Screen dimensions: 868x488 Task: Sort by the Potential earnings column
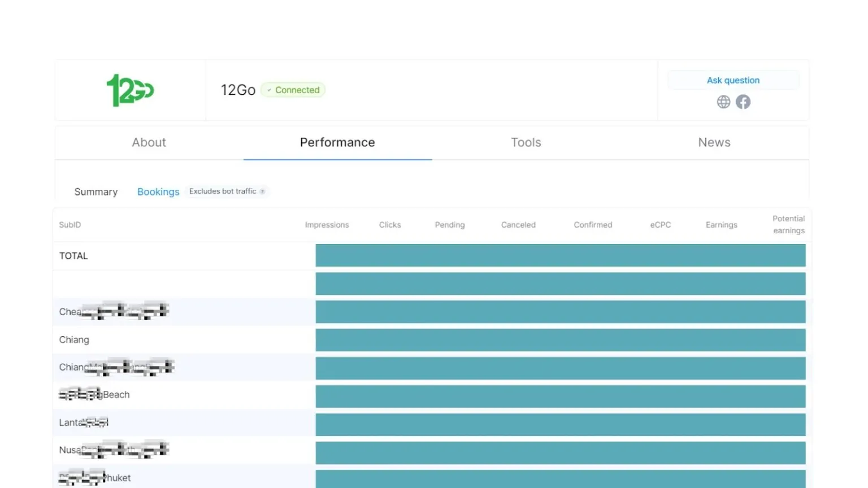[x=788, y=225]
